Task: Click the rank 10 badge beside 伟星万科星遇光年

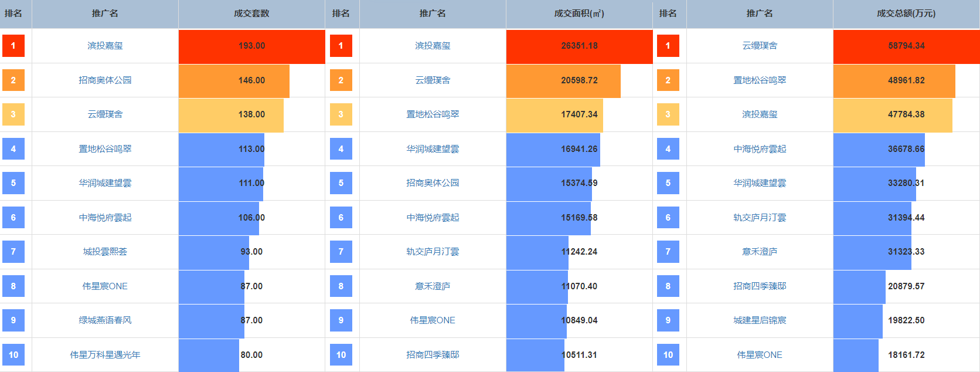Action: tap(13, 355)
